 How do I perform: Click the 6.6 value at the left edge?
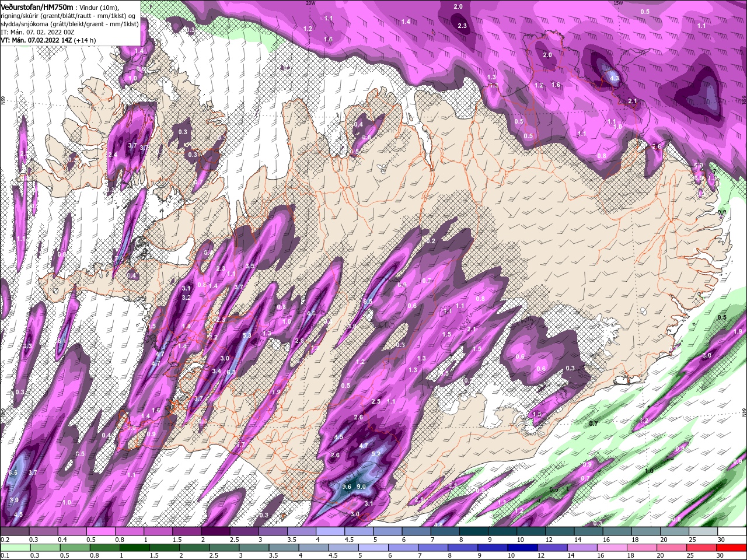tap(13, 473)
